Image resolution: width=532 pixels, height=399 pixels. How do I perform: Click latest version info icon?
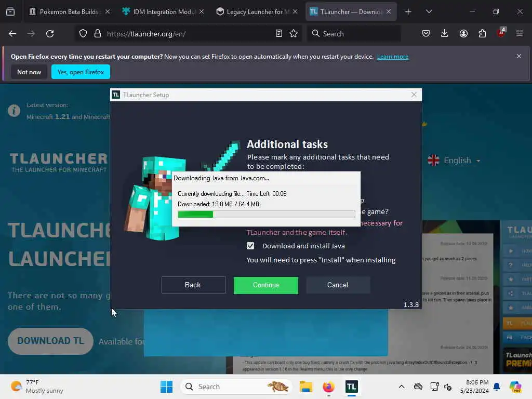click(x=14, y=111)
